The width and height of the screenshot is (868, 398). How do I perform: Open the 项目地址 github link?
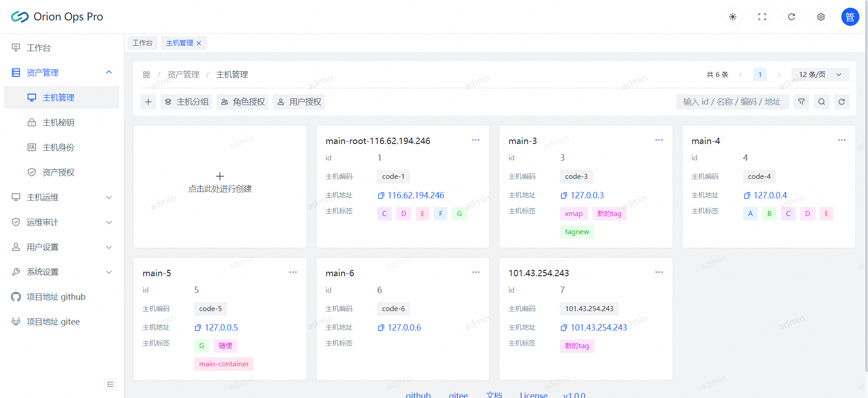tap(56, 297)
